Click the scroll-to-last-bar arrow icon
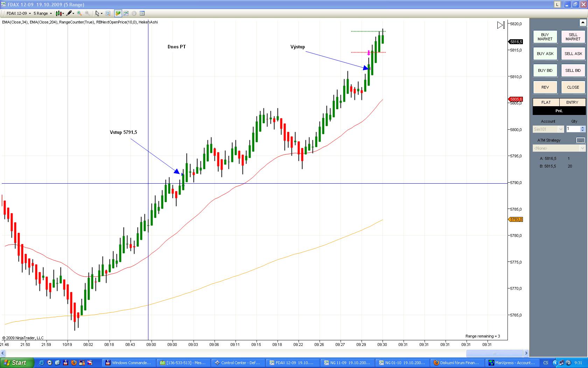This screenshot has height=368, width=588. click(501, 25)
